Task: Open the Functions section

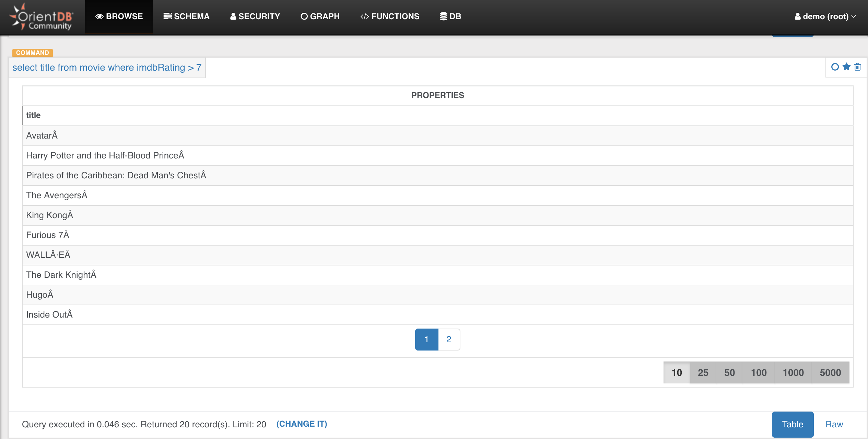Action: click(x=390, y=16)
